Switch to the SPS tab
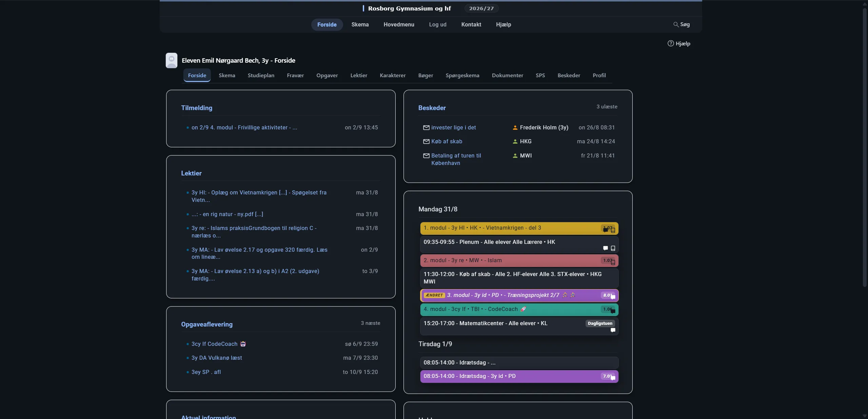The width and height of the screenshot is (868, 419). 540,75
